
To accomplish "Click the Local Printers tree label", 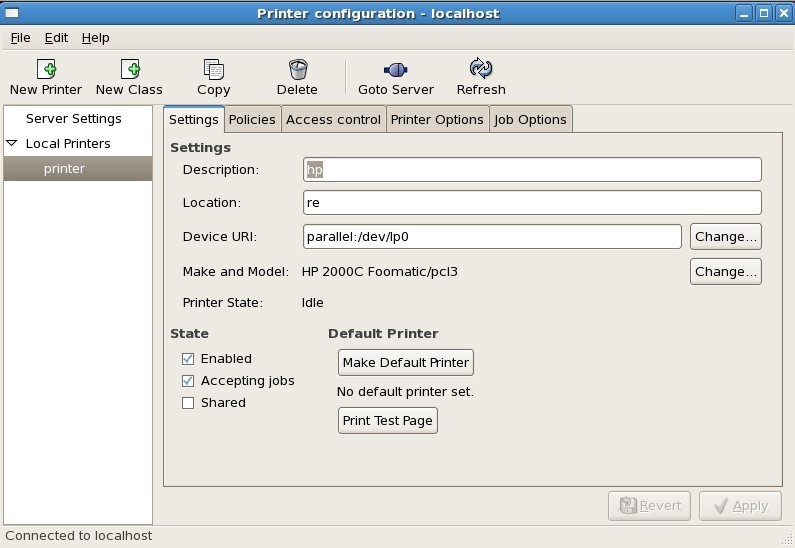I will pos(68,143).
